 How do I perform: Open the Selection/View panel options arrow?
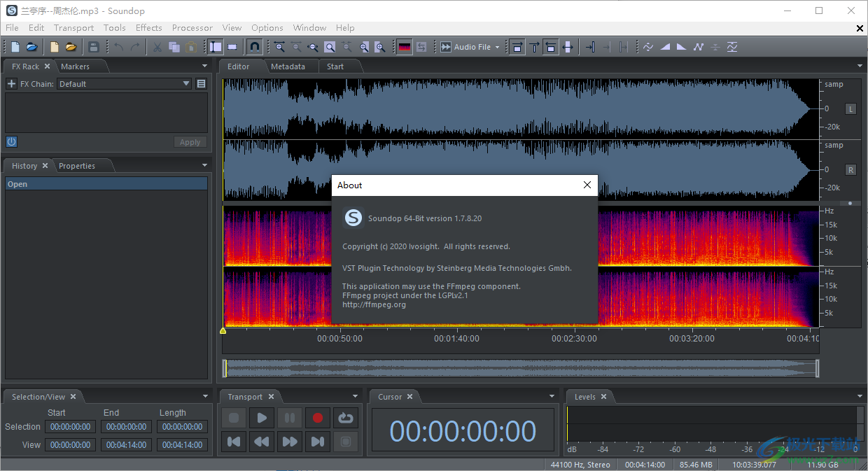pyautogui.click(x=205, y=396)
